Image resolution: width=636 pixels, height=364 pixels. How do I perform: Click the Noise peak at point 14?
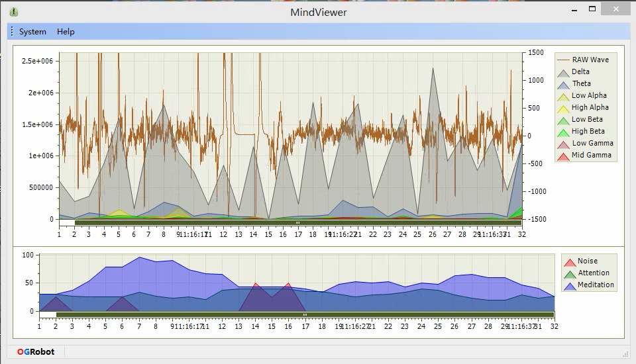coord(256,284)
